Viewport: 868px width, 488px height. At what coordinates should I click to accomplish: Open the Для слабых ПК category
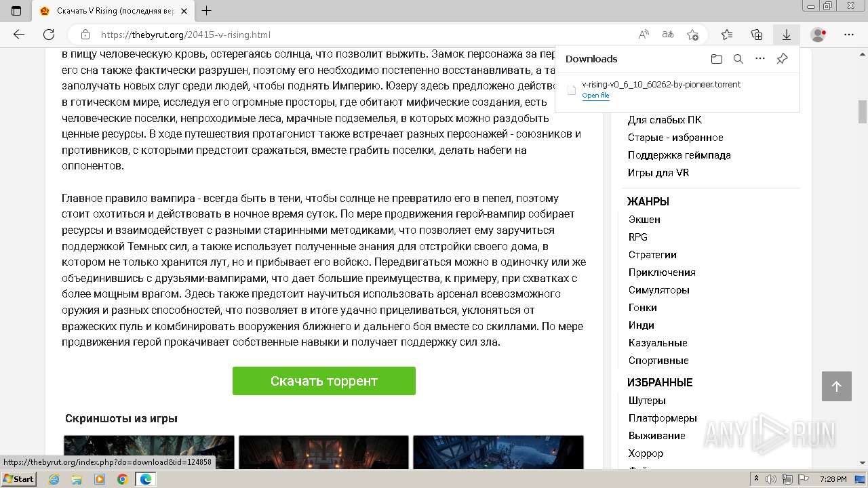click(665, 120)
